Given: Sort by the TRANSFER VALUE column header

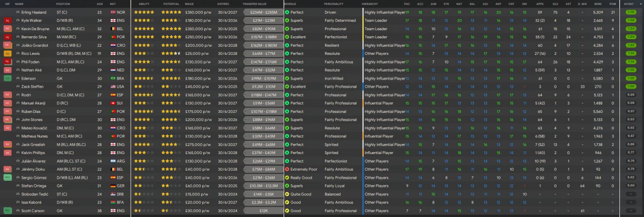Looking at the screenshot, I should pos(255,4).
